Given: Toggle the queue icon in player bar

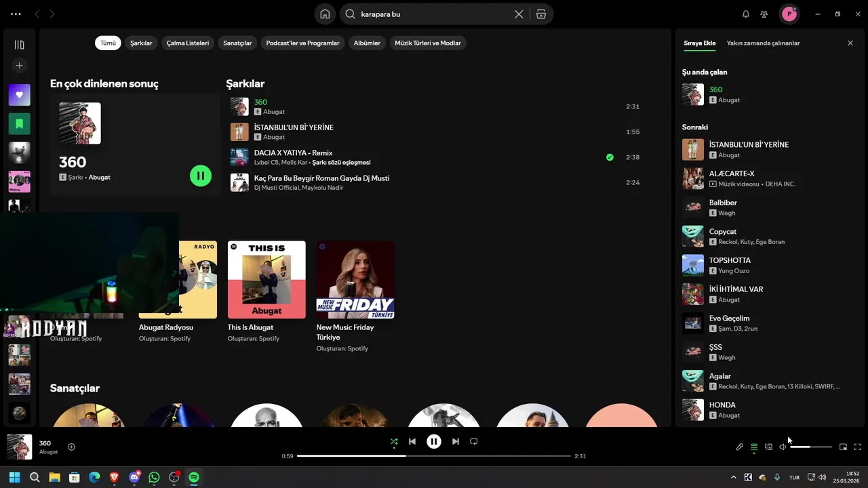Looking at the screenshot, I should point(754,447).
